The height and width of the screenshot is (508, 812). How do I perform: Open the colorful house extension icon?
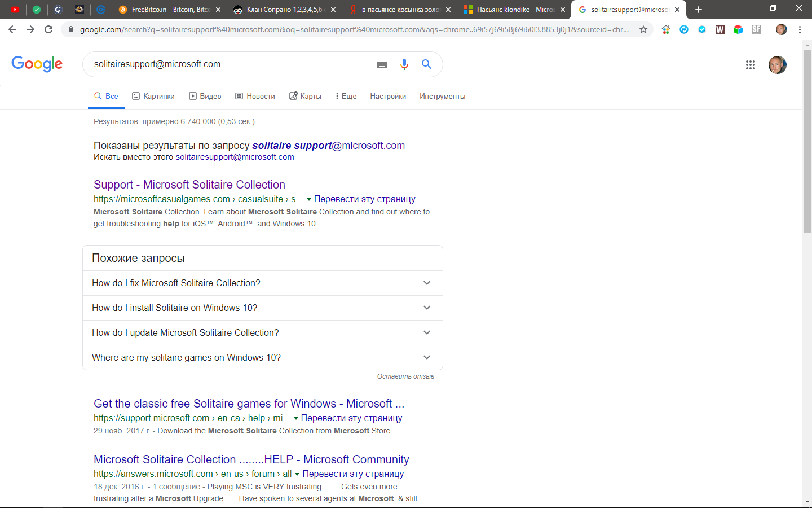(666, 29)
